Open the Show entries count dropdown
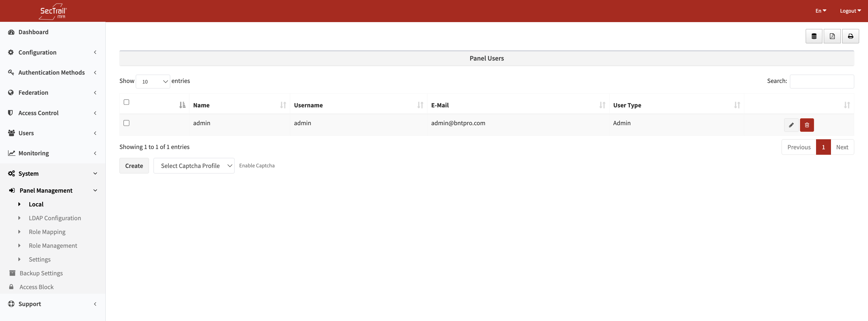 click(153, 82)
